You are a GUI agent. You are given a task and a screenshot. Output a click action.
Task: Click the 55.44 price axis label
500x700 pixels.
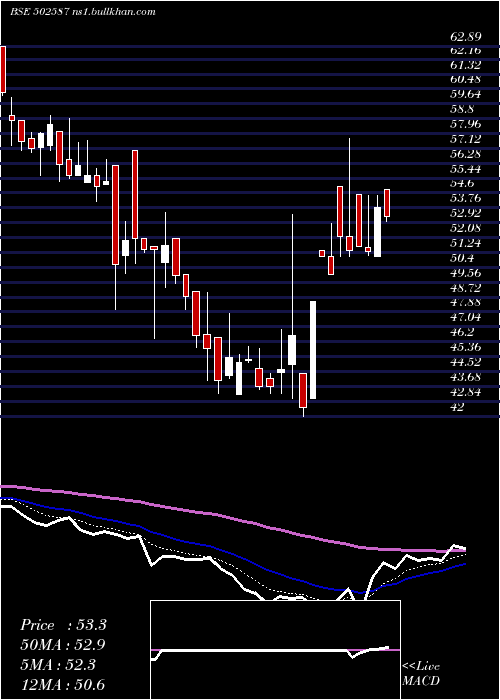click(x=465, y=169)
